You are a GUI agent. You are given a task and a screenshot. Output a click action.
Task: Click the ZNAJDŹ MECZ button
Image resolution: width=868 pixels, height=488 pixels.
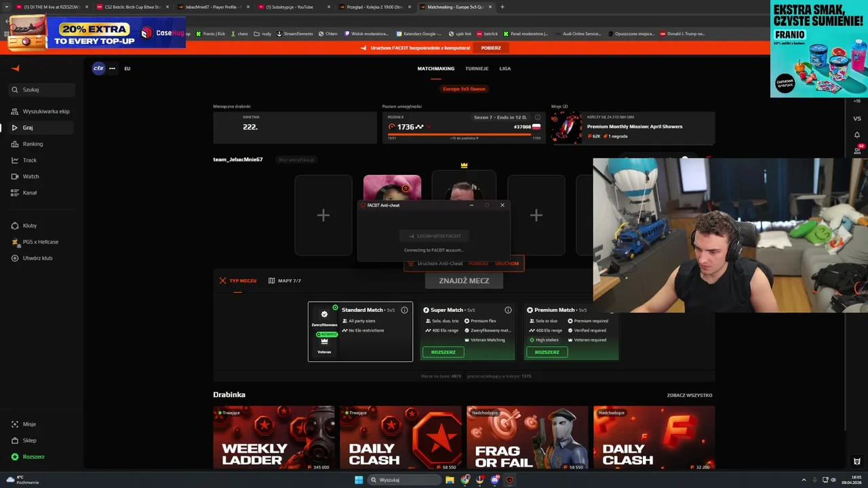[464, 281]
